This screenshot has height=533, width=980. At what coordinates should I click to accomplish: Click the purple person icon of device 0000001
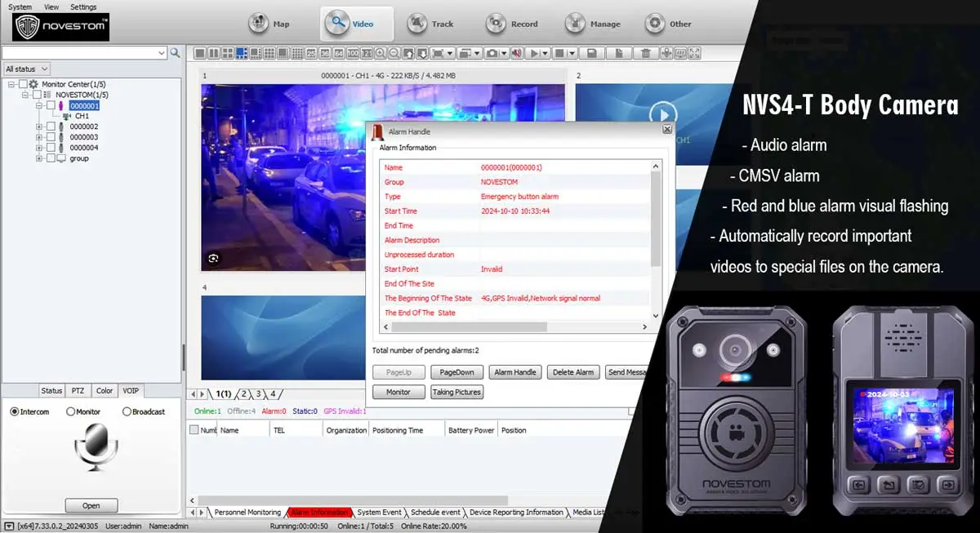coord(61,105)
